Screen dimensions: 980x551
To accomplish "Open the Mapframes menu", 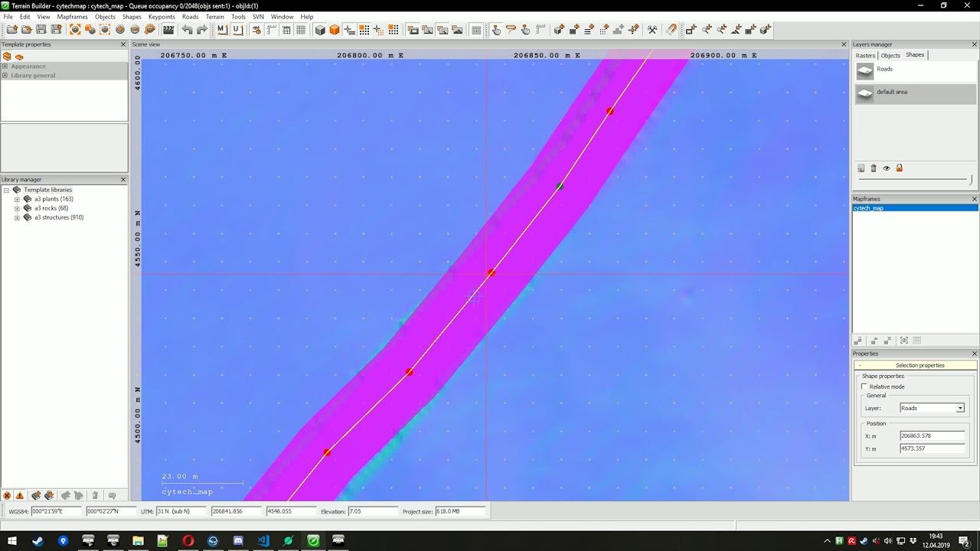I will pos(72,17).
